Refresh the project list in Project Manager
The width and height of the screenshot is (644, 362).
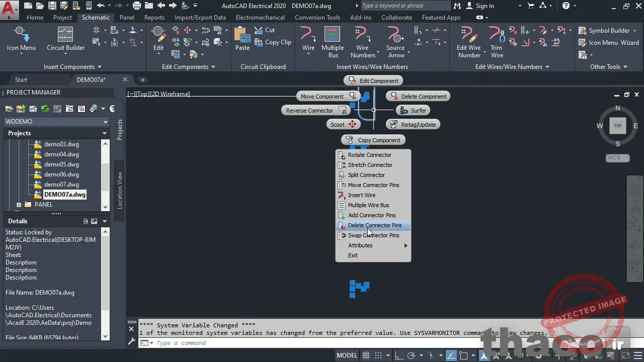[45, 109]
